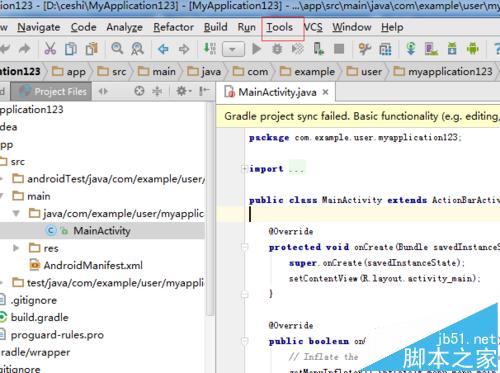
Task: Click the Copy icon in toolbar
Action: coord(71,49)
